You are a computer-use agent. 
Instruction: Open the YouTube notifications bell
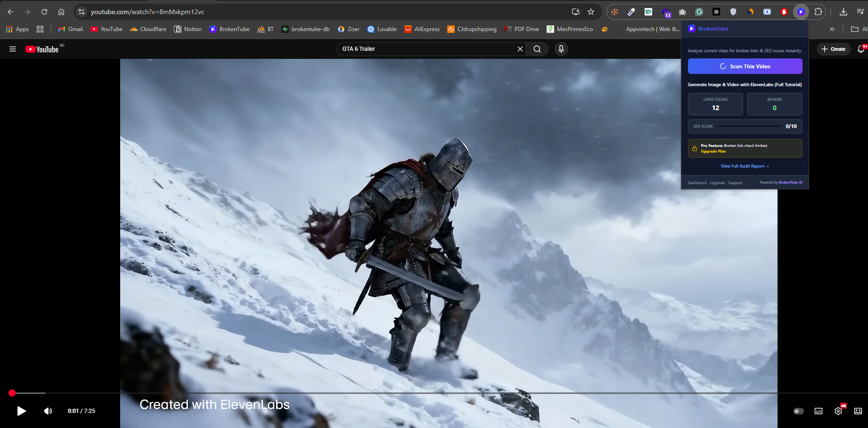862,48
